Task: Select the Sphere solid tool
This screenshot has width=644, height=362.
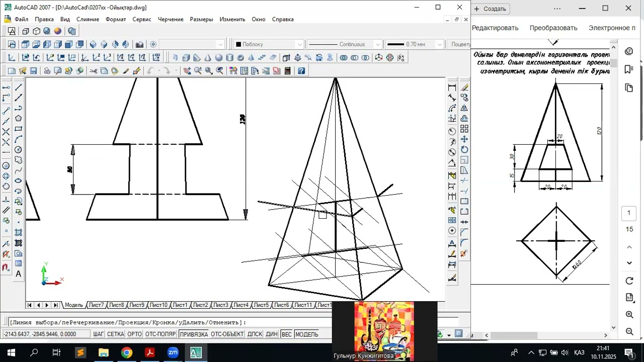Action: tap(219, 58)
